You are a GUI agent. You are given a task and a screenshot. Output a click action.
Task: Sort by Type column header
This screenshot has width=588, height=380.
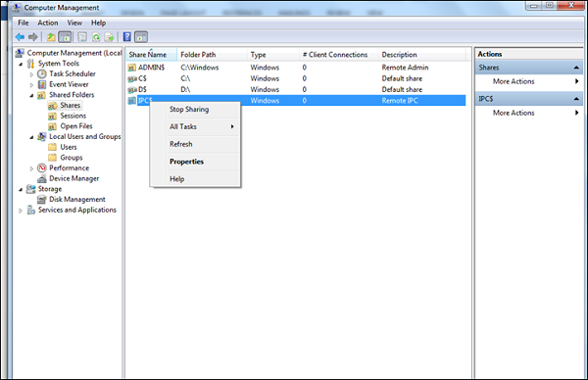(x=273, y=55)
